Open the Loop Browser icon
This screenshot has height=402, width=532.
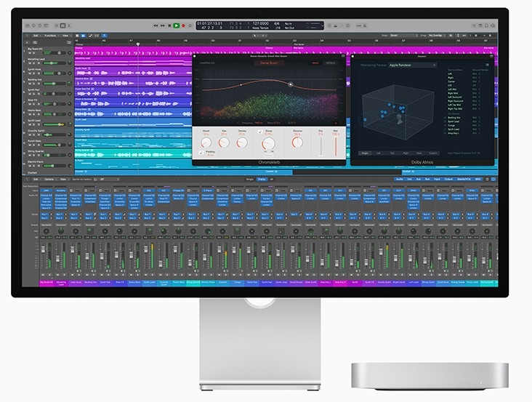[x=486, y=25]
